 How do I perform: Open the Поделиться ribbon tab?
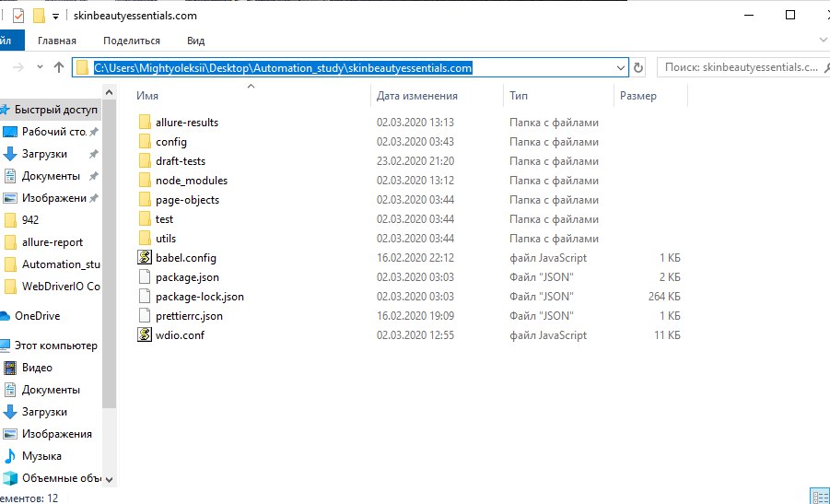132,41
